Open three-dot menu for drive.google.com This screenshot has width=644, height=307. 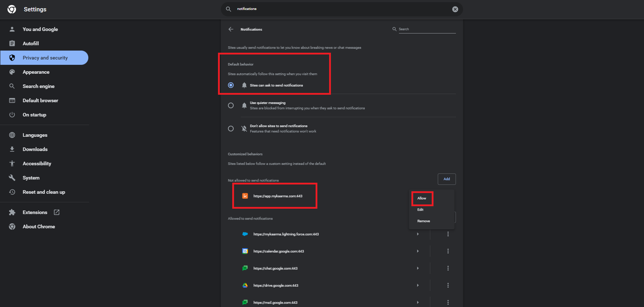click(448, 285)
